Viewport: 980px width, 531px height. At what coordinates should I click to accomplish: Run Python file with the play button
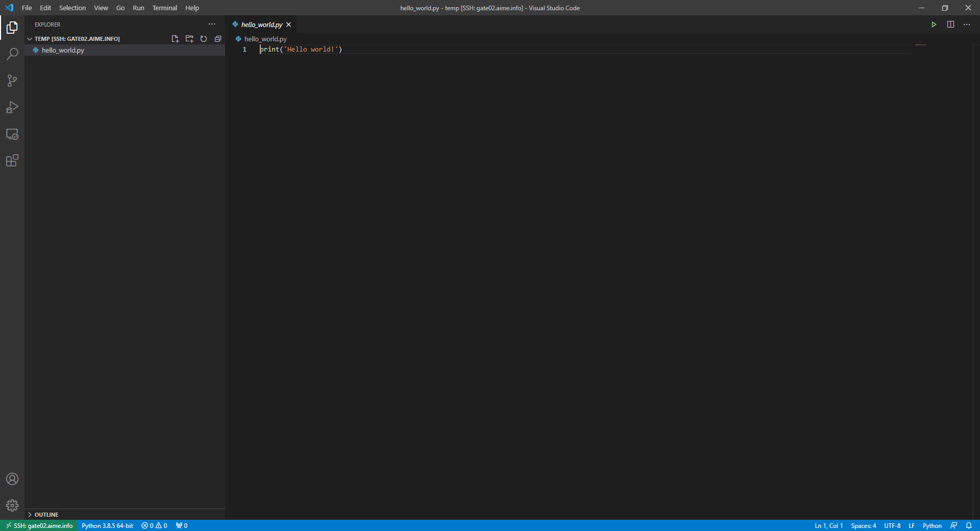(934, 25)
